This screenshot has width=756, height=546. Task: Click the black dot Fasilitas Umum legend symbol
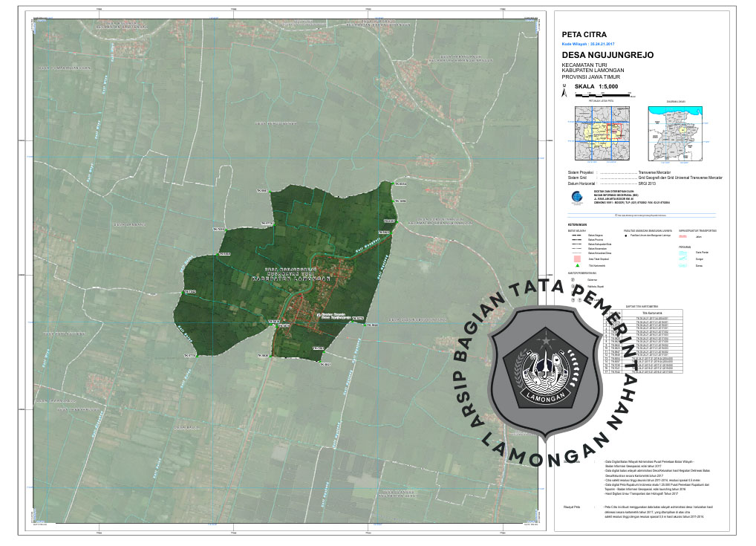point(625,235)
